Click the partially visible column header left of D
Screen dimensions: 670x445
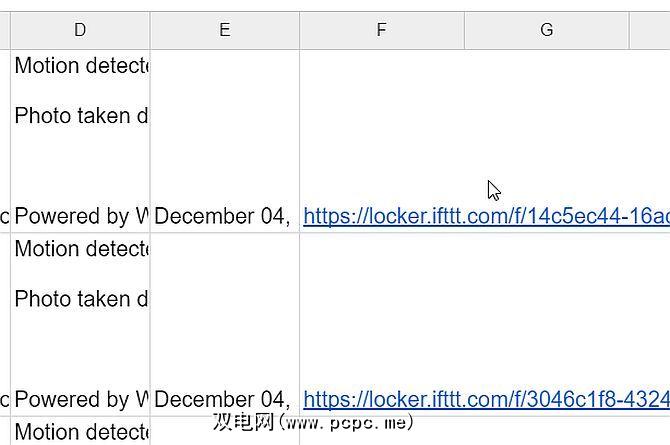click(x=5, y=30)
